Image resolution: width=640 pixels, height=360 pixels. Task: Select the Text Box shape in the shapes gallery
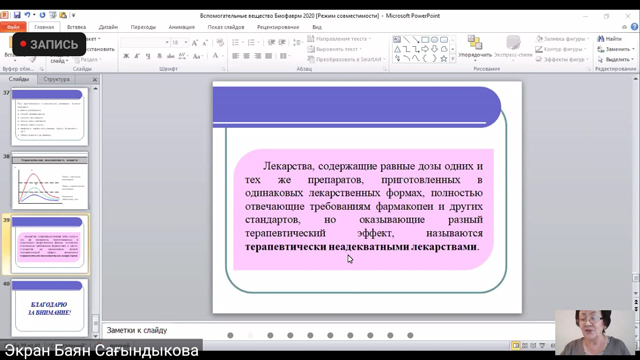(x=397, y=40)
